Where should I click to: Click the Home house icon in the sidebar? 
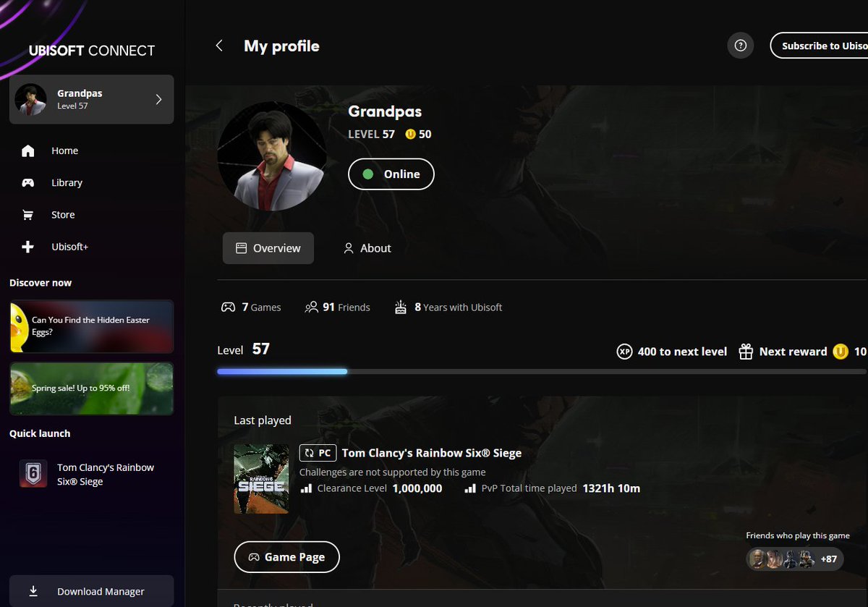click(28, 150)
